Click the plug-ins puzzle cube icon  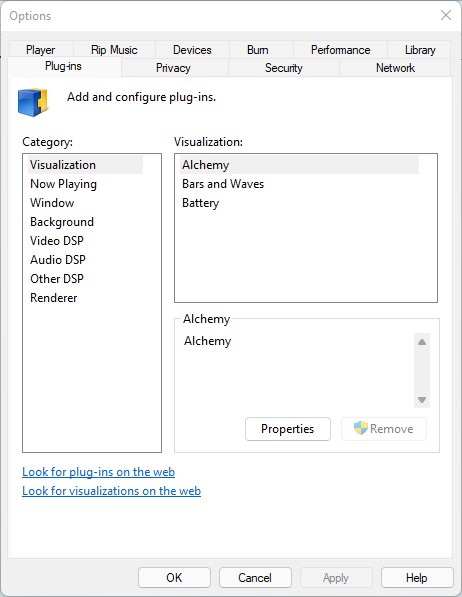pos(33,102)
